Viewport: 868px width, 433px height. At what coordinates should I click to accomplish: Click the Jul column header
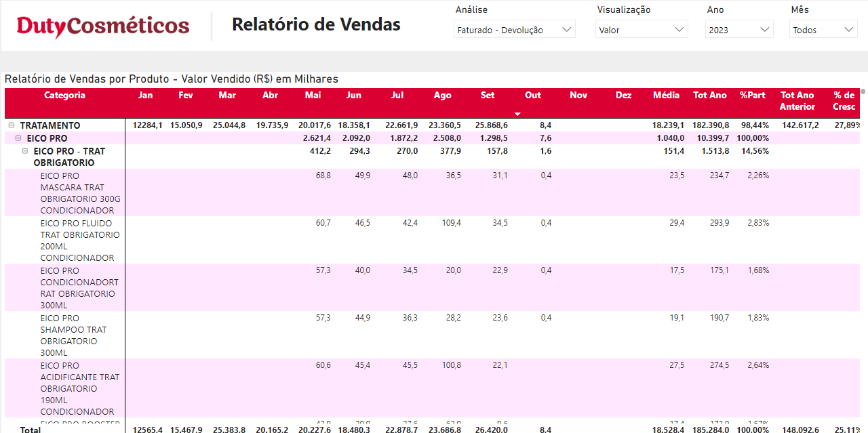click(x=397, y=96)
